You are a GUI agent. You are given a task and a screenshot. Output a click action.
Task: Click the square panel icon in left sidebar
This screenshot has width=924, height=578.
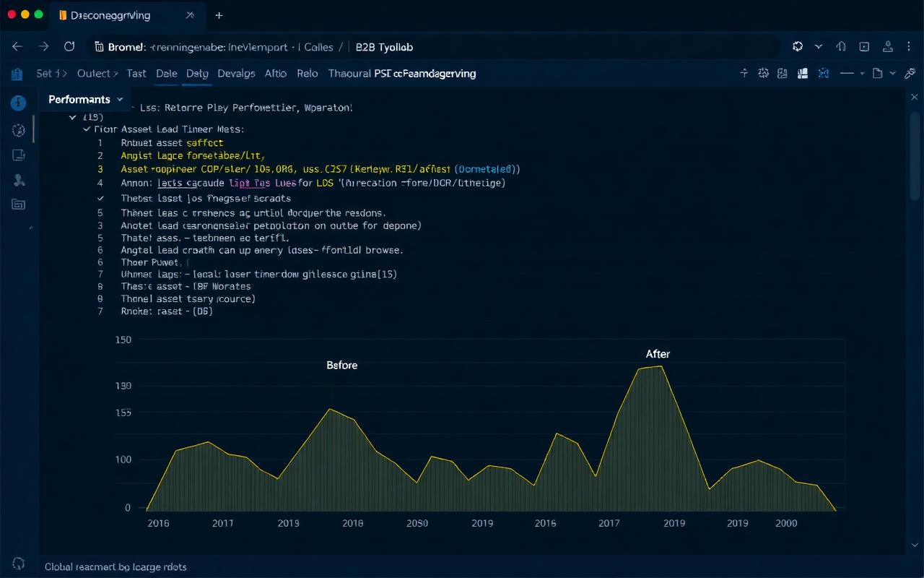[19, 155]
